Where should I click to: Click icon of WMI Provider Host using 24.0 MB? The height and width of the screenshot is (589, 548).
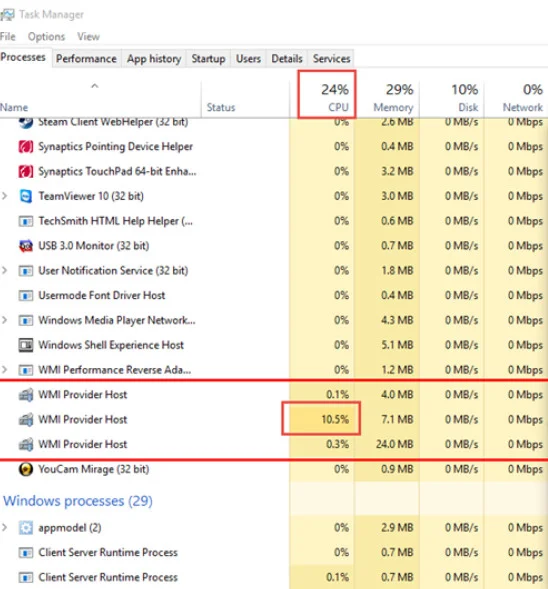[x=26, y=444]
